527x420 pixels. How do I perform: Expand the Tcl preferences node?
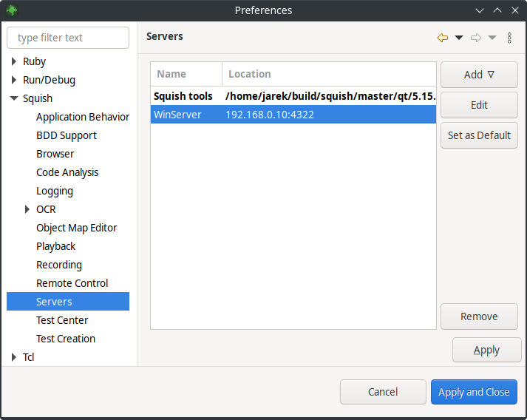(14, 357)
